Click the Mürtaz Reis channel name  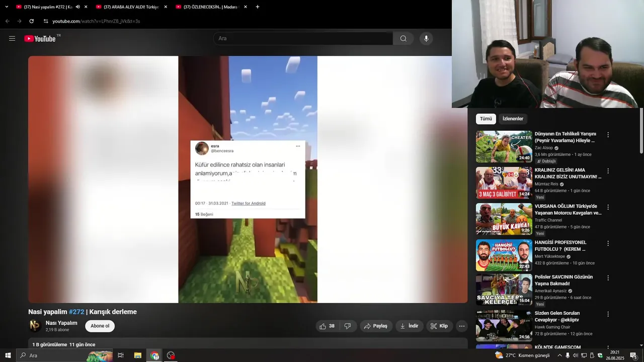546,184
